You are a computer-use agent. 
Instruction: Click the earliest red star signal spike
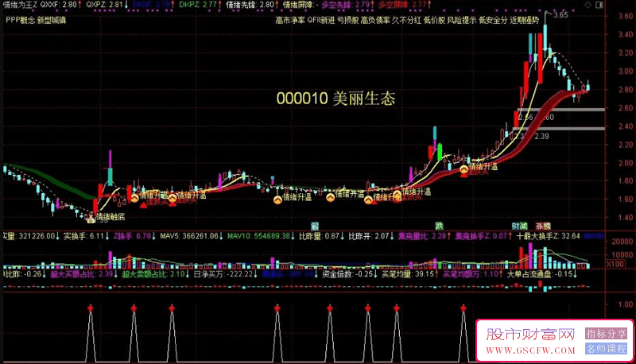coord(90,309)
